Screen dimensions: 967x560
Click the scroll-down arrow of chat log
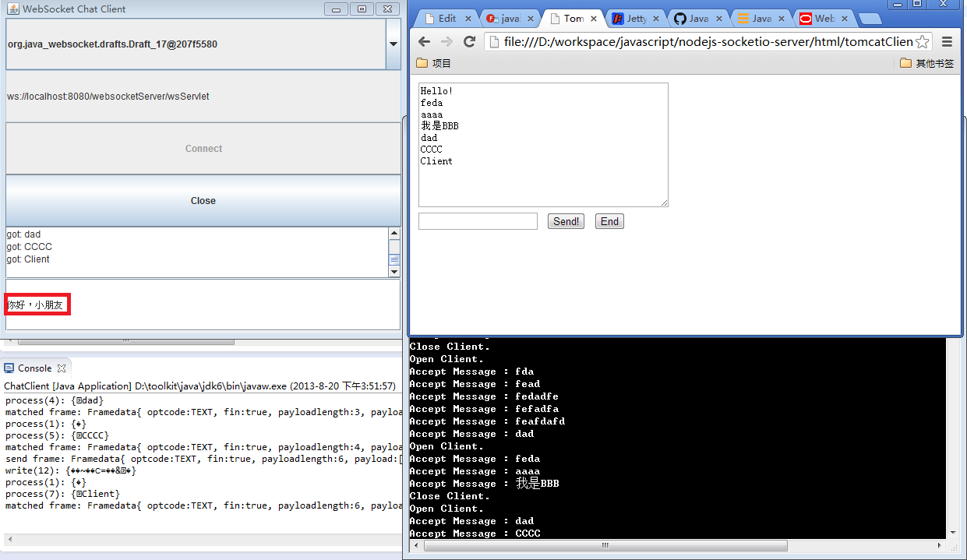coord(394,272)
